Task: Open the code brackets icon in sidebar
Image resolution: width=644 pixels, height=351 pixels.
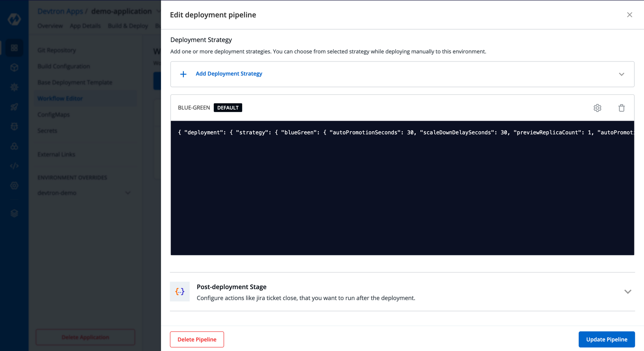Action: click(14, 166)
